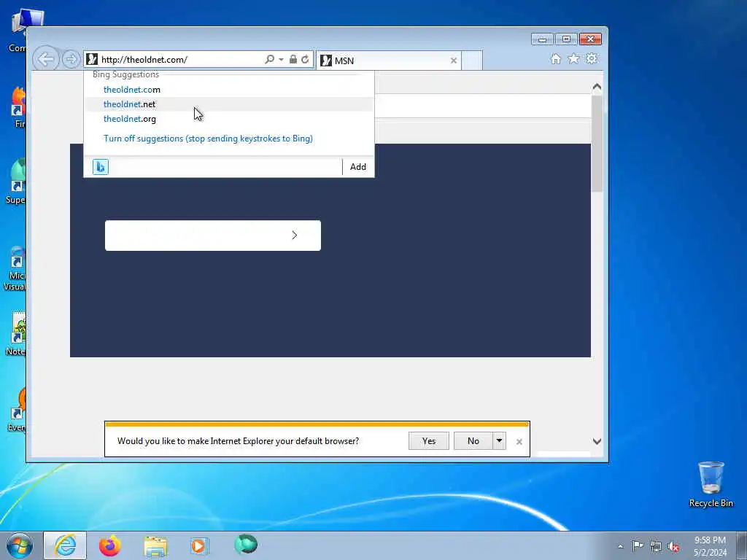Open the Tools gear menu
This screenshot has height=560, width=747.
592,58
